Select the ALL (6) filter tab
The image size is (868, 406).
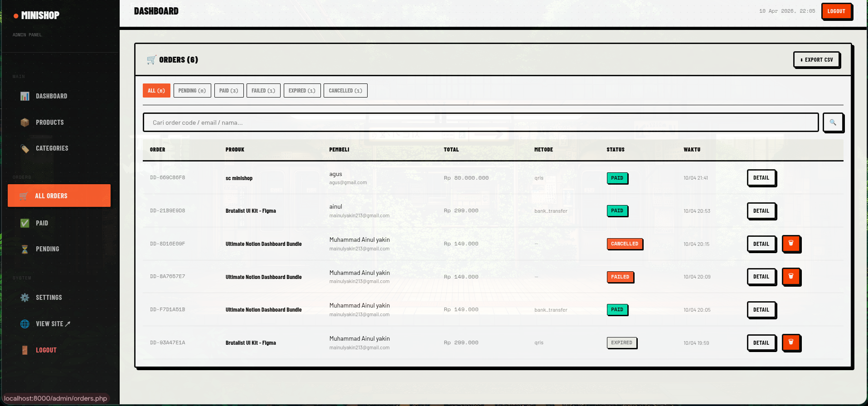156,91
